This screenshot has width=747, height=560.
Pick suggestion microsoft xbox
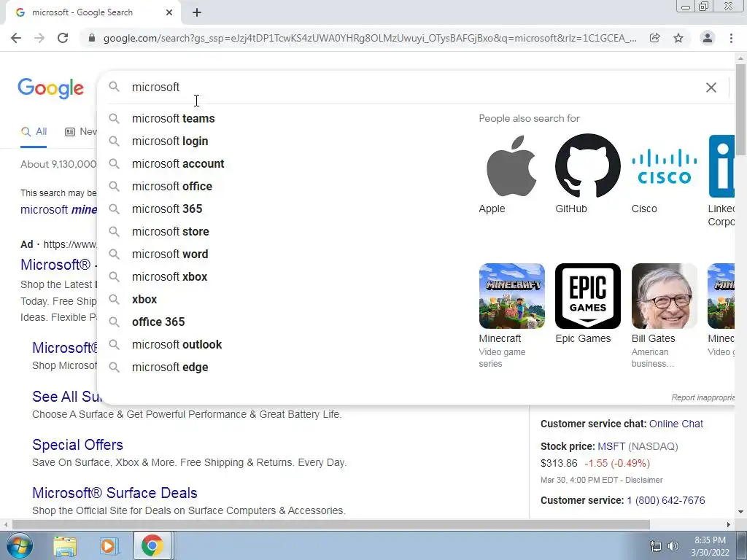point(169,276)
